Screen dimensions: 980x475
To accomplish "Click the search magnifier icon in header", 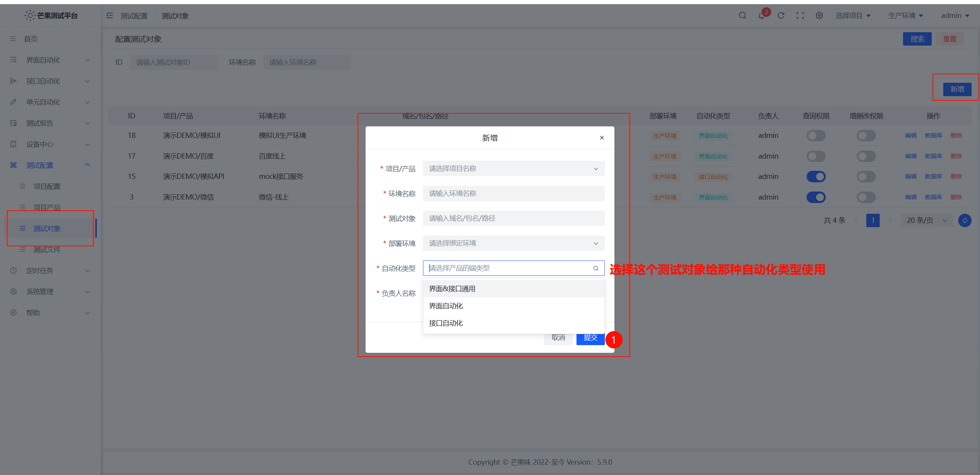I will click(742, 16).
